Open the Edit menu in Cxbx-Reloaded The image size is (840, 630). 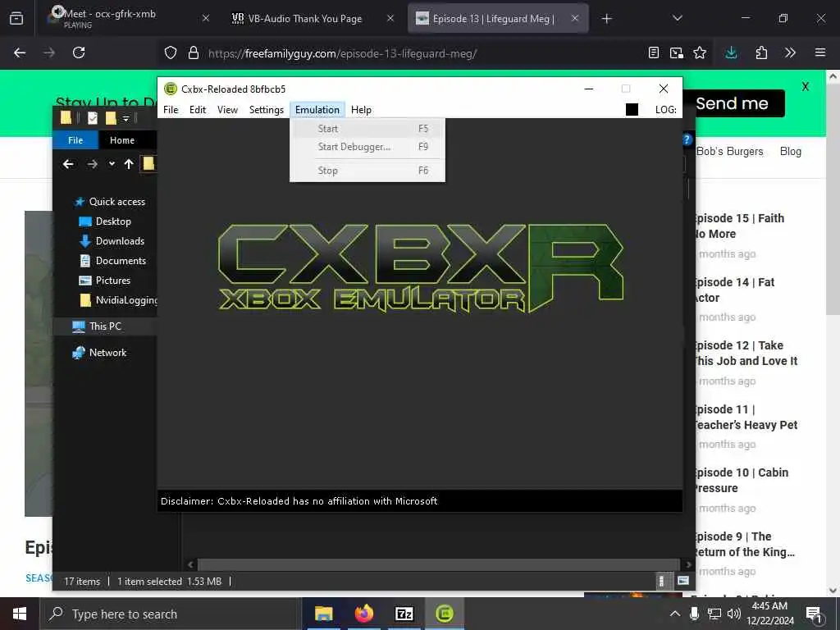[x=197, y=110]
